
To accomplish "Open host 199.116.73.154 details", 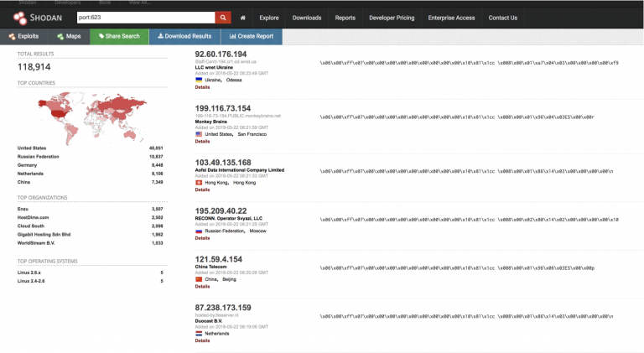I will pyautogui.click(x=222, y=108).
